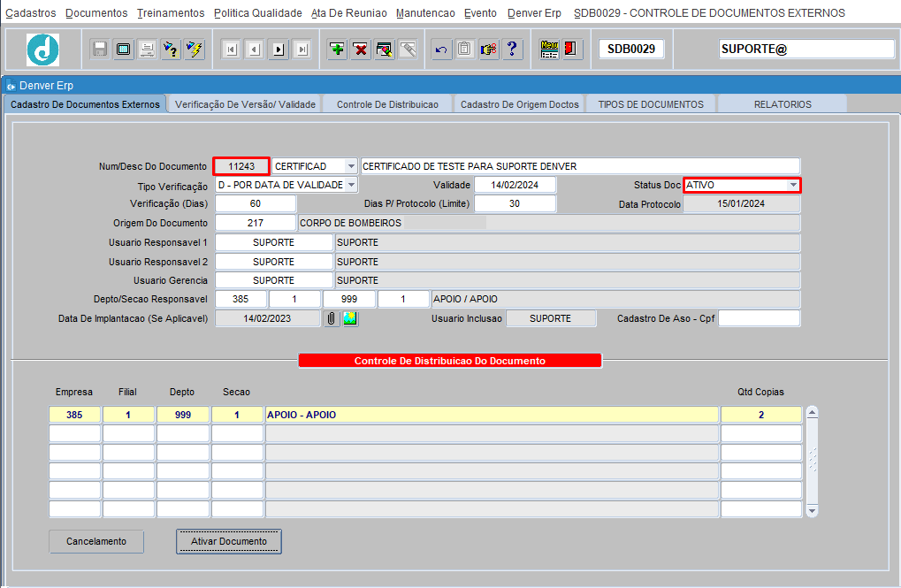Go to the last record arrow

coord(302,50)
